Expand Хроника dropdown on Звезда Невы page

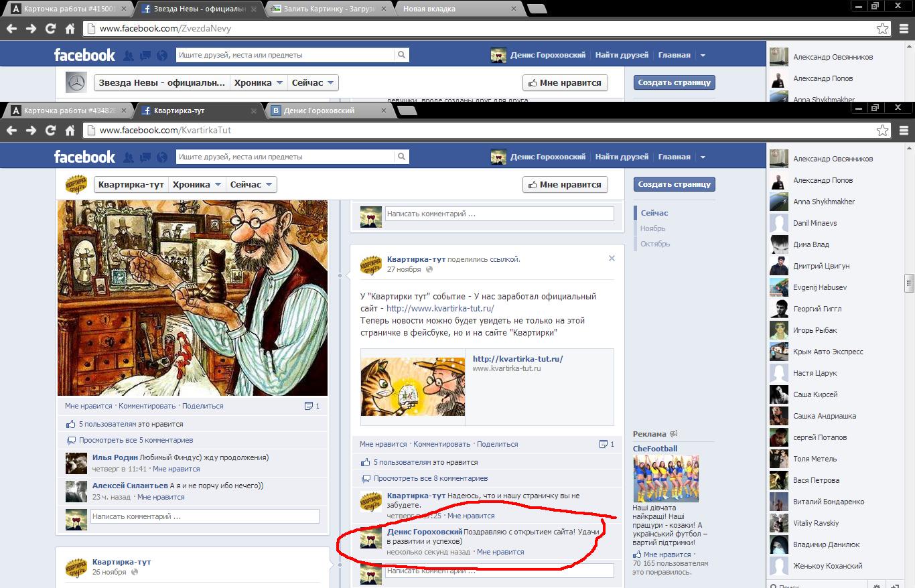coord(259,83)
